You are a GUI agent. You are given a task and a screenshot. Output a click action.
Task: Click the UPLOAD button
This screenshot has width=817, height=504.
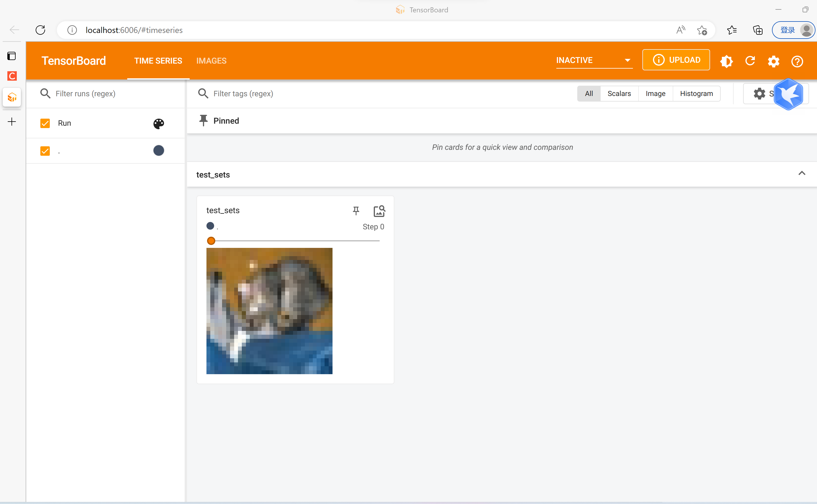pos(676,60)
